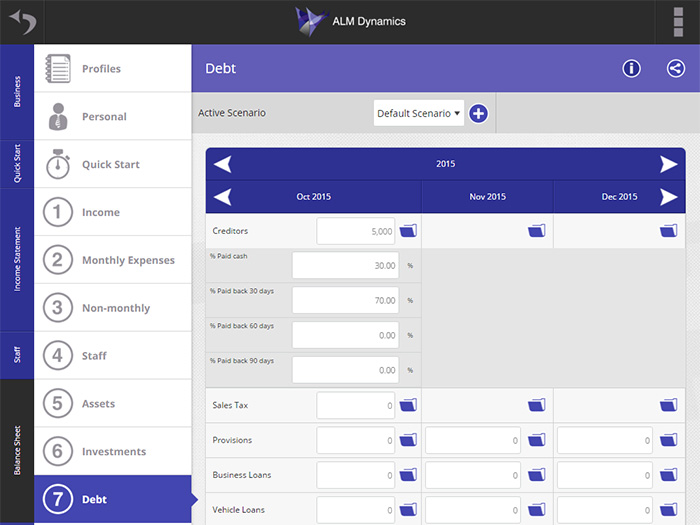Go to step 6 Investments

112,451
